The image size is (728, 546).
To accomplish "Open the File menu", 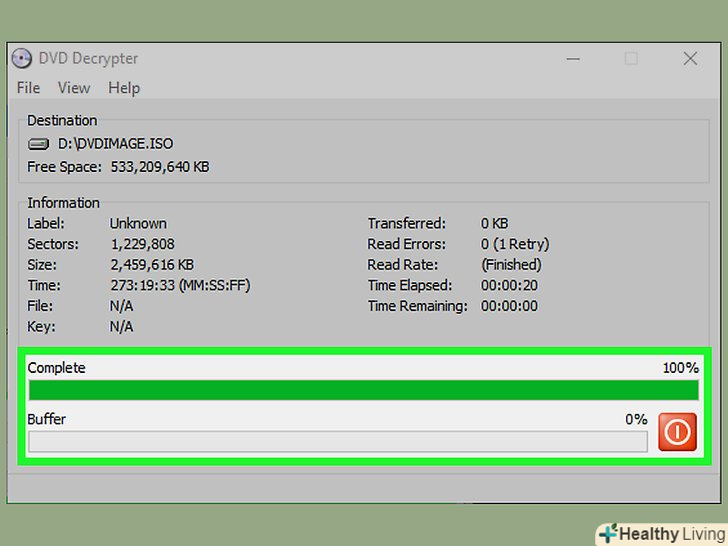I will point(28,88).
